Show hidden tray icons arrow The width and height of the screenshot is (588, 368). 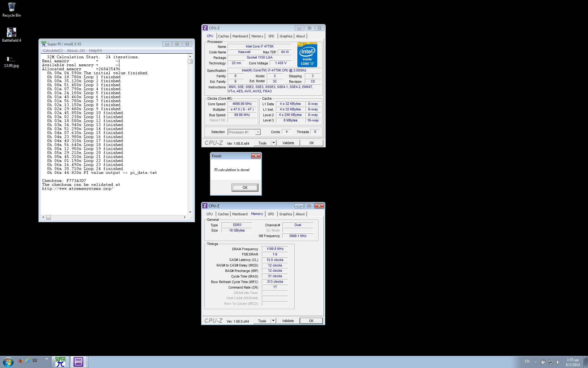pos(536,362)
